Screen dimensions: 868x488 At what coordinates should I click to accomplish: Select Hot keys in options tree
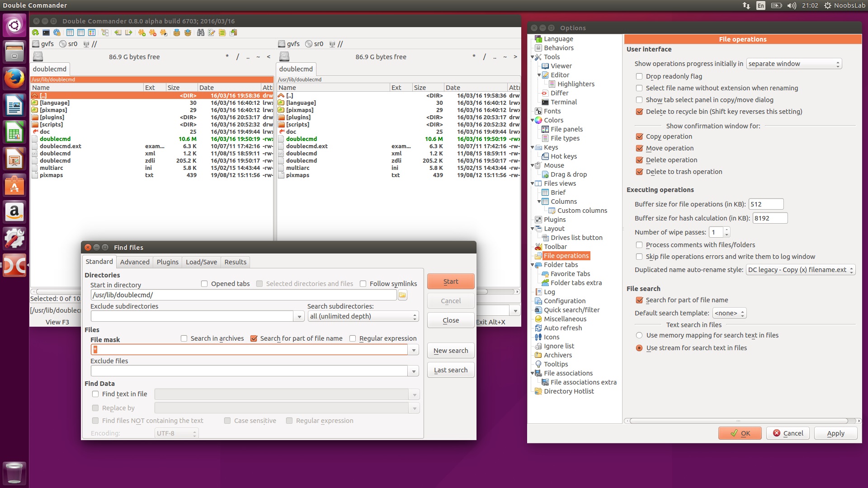click(x=563, y=156)
